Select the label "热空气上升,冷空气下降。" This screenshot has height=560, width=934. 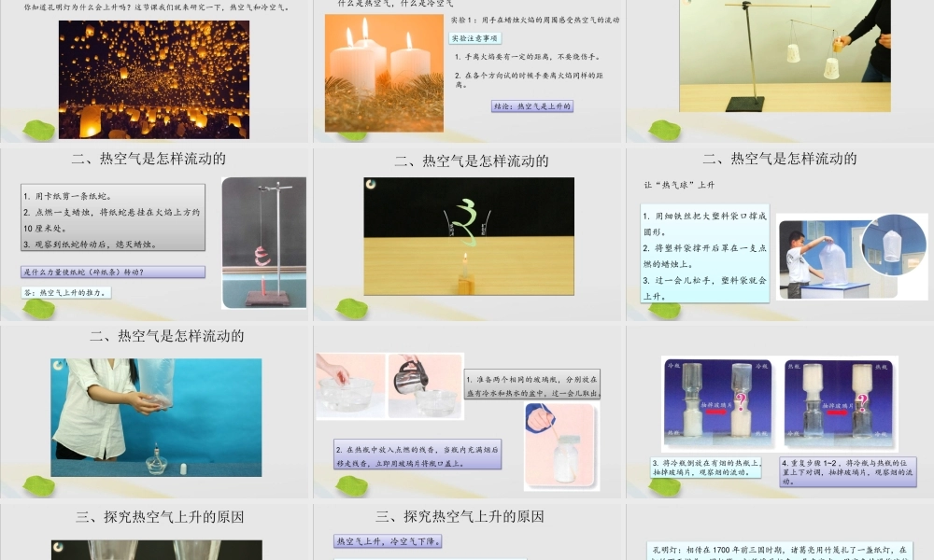(x=388, y=541)
